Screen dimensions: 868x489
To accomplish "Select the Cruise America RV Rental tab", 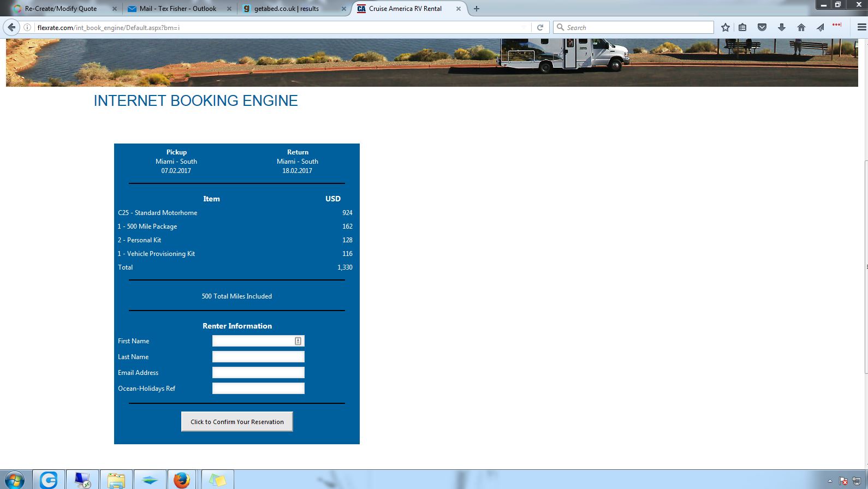I will pyautogui.click(x=405, y=9).
